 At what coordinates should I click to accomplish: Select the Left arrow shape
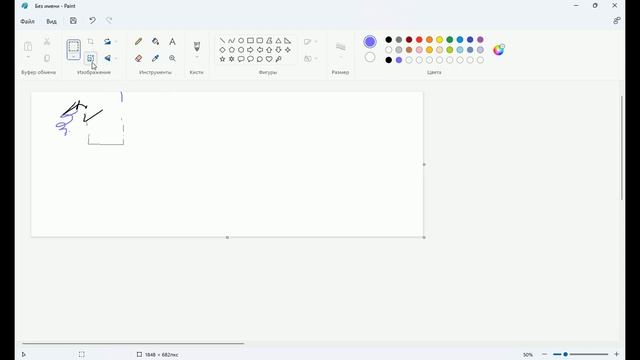[260, 50]
